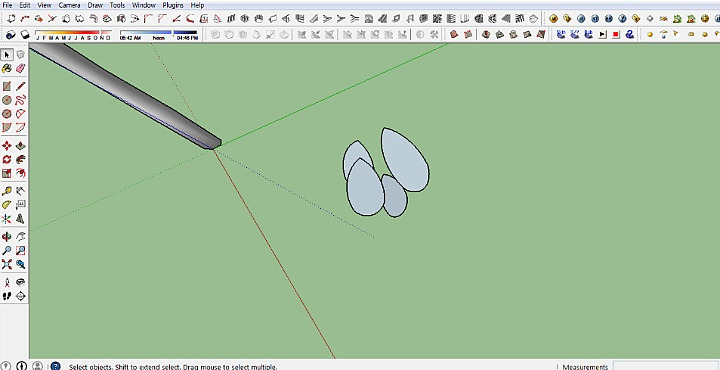Select the Freehand squiggle tool
The width and height of the screenshot is (720, 370).
pyautogui.click(x=20, y=100)
